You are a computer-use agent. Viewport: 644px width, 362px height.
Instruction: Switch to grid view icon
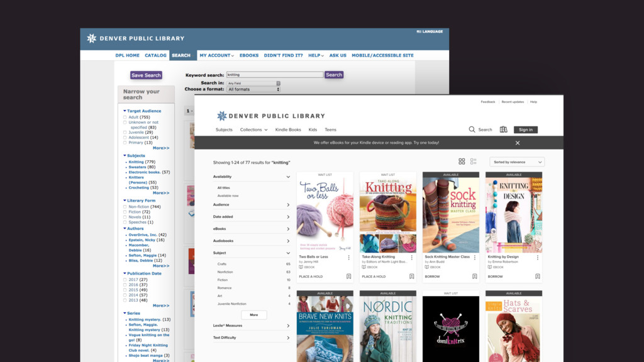tap(462, 162)
